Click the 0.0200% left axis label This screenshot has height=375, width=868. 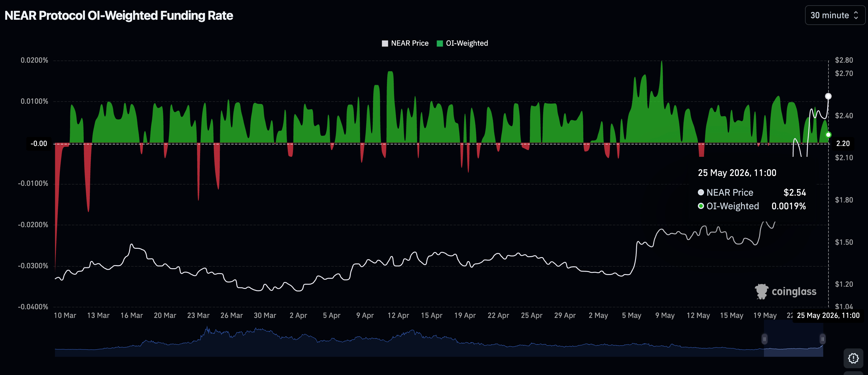(x=34, y=60)
